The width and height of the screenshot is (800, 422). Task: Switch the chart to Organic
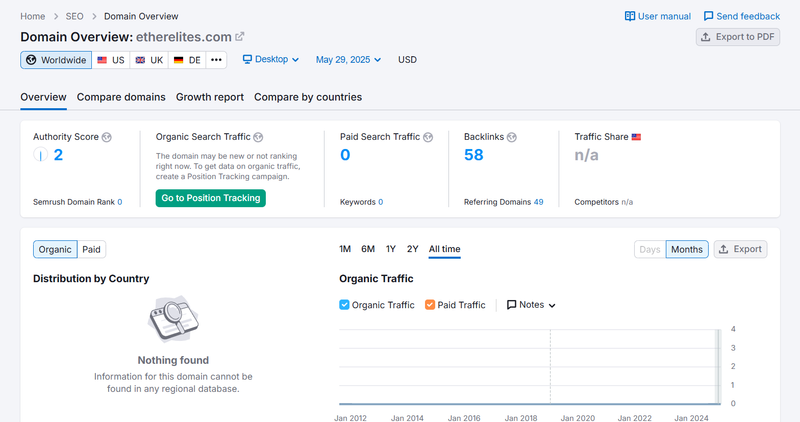55,250
